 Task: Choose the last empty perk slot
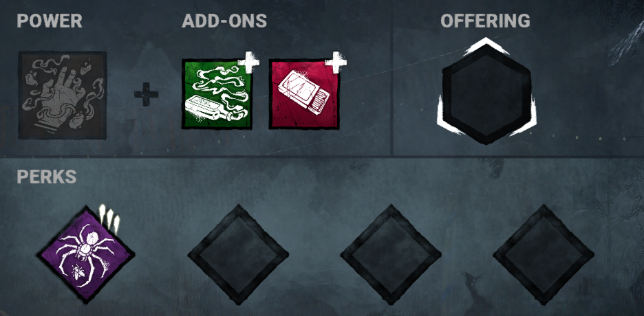[x=544, y=255]
